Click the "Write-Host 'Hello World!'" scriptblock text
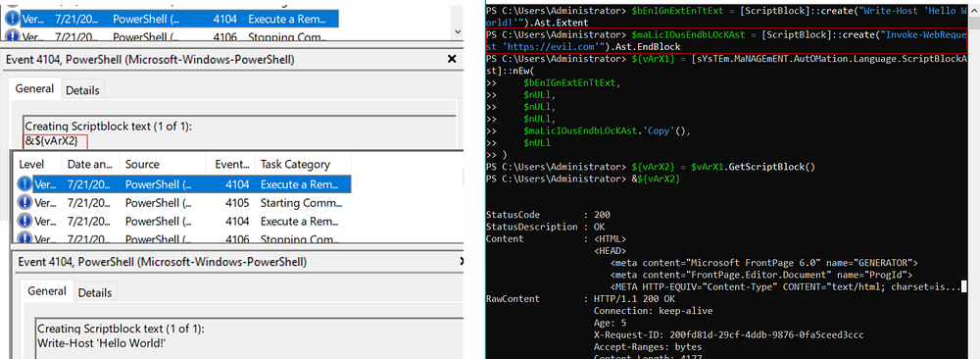The image size is (980, 359). (102, 343)
